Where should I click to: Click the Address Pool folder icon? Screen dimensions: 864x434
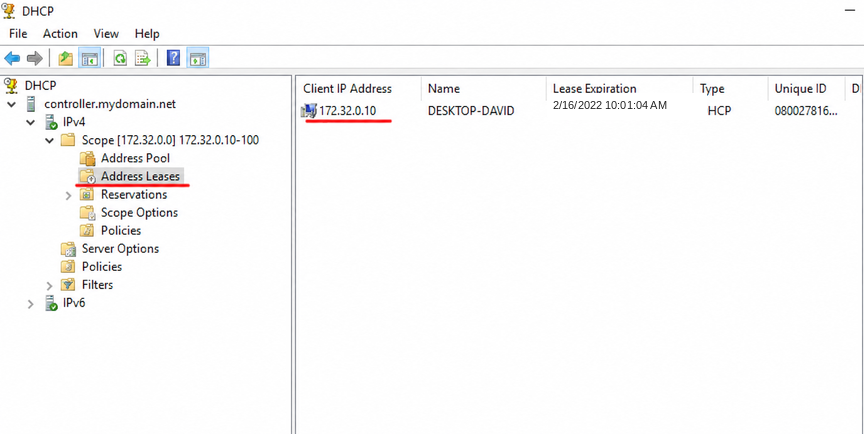coord(88,159)
